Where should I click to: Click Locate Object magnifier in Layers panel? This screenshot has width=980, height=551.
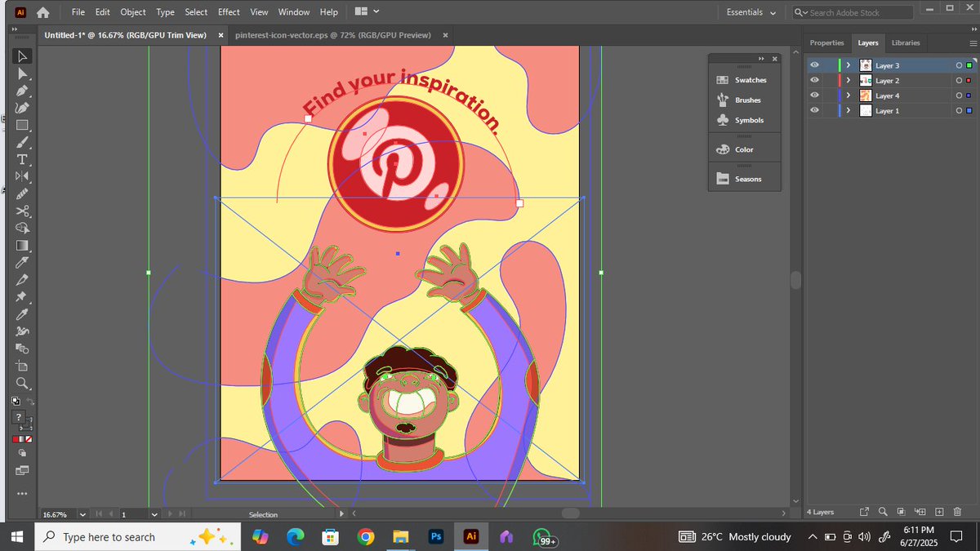coord(883,512)
